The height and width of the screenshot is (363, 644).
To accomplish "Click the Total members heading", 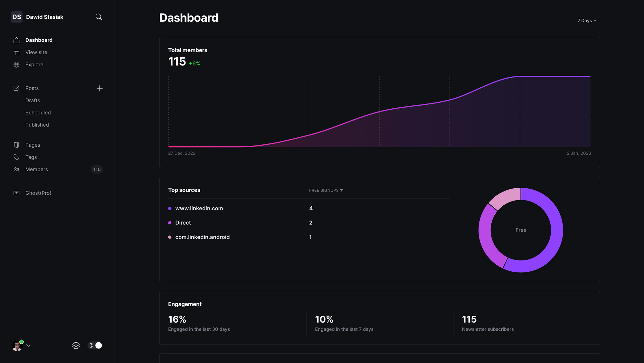I will [188, 50].
